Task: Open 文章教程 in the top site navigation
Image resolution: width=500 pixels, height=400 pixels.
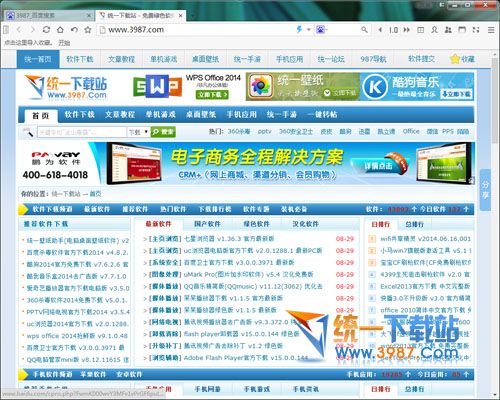Action: (122, 59)
